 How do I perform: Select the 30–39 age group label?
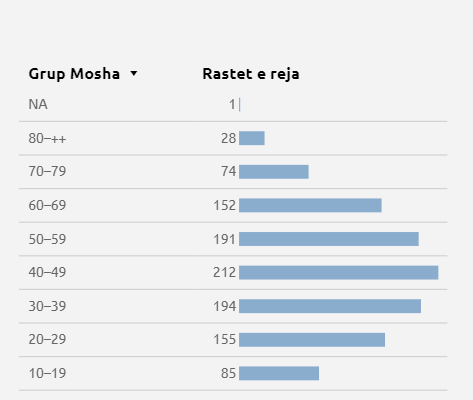47,306
